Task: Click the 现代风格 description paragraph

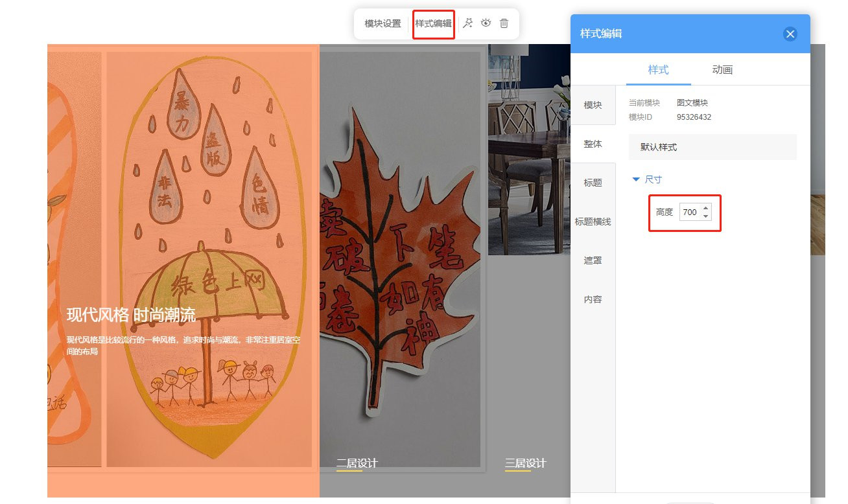Action: (x=183, y=345)
